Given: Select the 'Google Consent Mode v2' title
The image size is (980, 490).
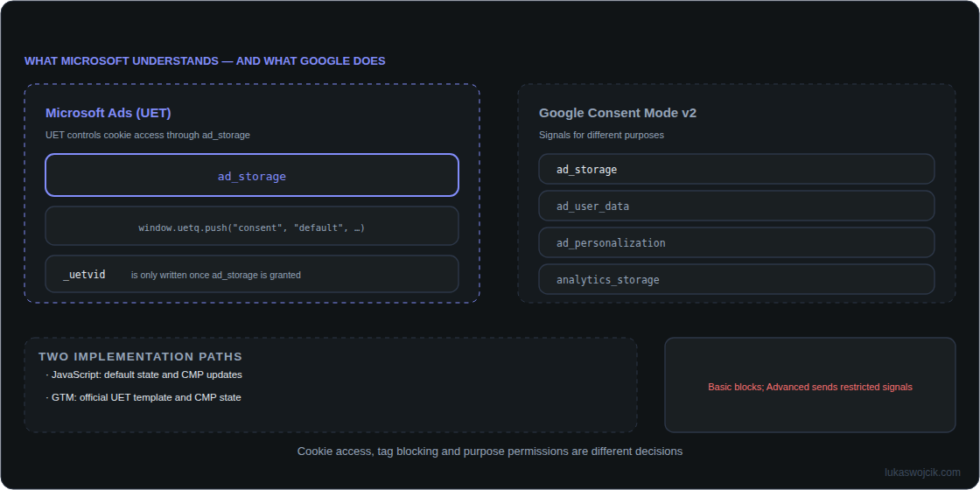Looking at the screenshot, I should pos(618,113).
